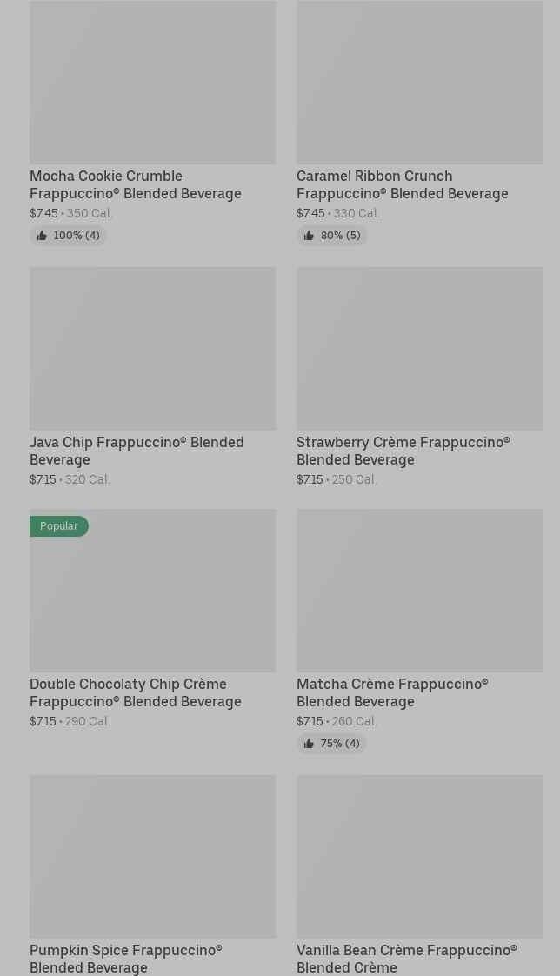Tap the Vanilla Bean Crème Frappuccino image

click(x=419, y=856)
